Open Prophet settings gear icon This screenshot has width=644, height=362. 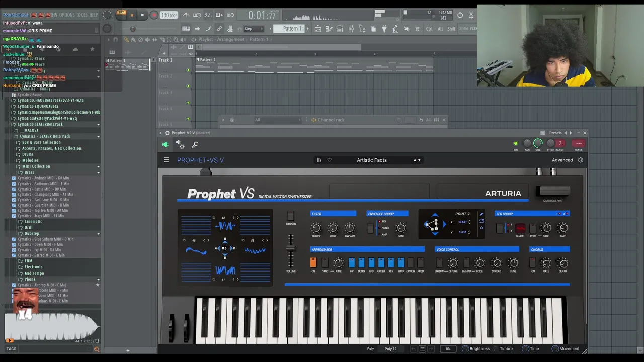[581, 160]
